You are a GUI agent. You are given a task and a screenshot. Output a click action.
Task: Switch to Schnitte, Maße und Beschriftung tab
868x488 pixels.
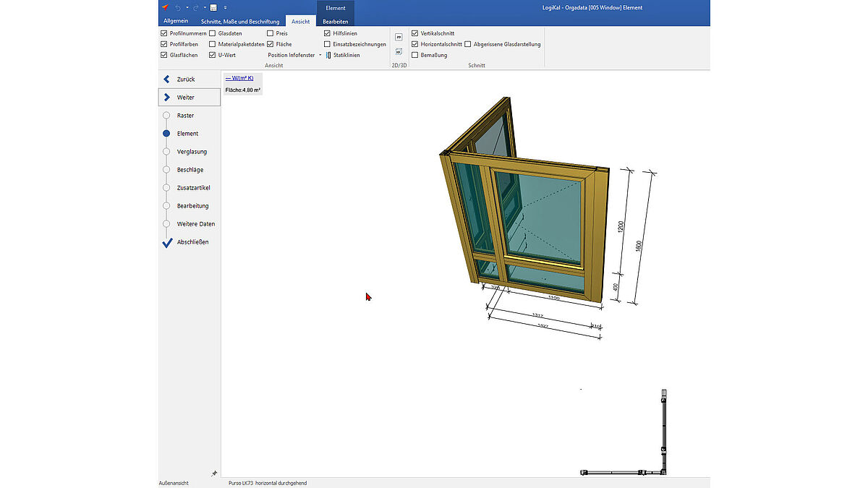(x=239, y=22)
